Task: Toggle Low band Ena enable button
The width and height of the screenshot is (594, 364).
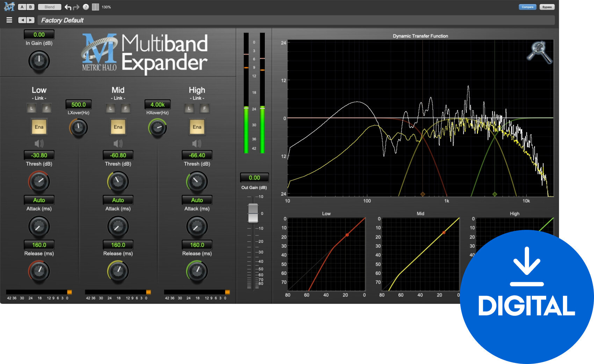Action: [x=39, y=127]
